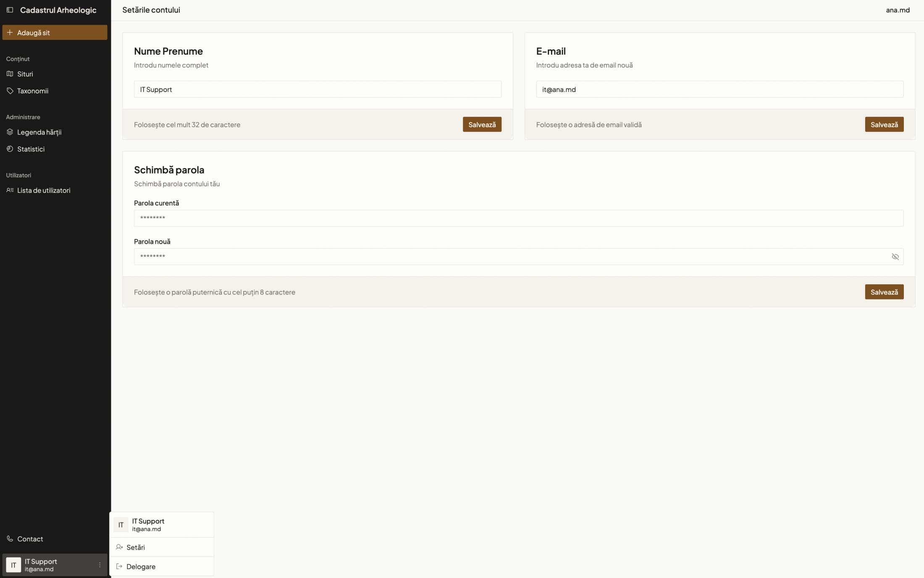Open Legenda hărții page
The height and width of the screenshot is (578, 924).
pyautogui.click(x=55, y=132)
